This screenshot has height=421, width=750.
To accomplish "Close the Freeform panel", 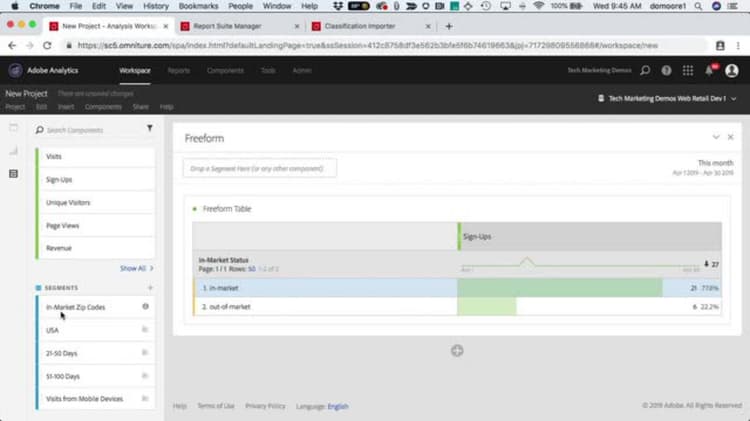I will coord(730,137).
